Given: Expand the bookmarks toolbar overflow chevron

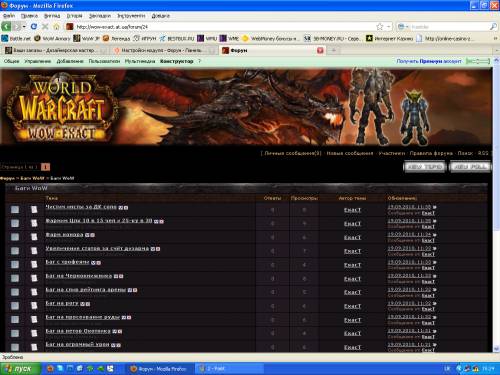Looking at the screenshot, I should (496, 39).
